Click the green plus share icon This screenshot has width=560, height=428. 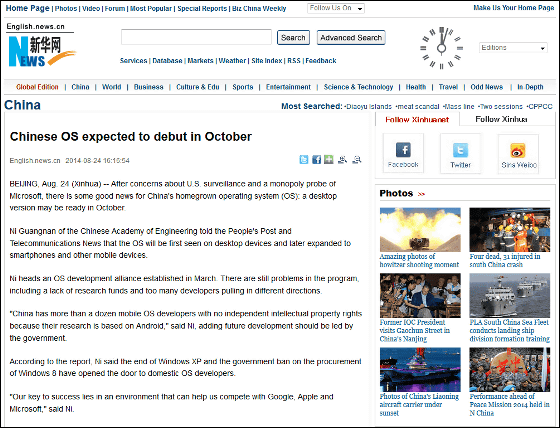329,159
